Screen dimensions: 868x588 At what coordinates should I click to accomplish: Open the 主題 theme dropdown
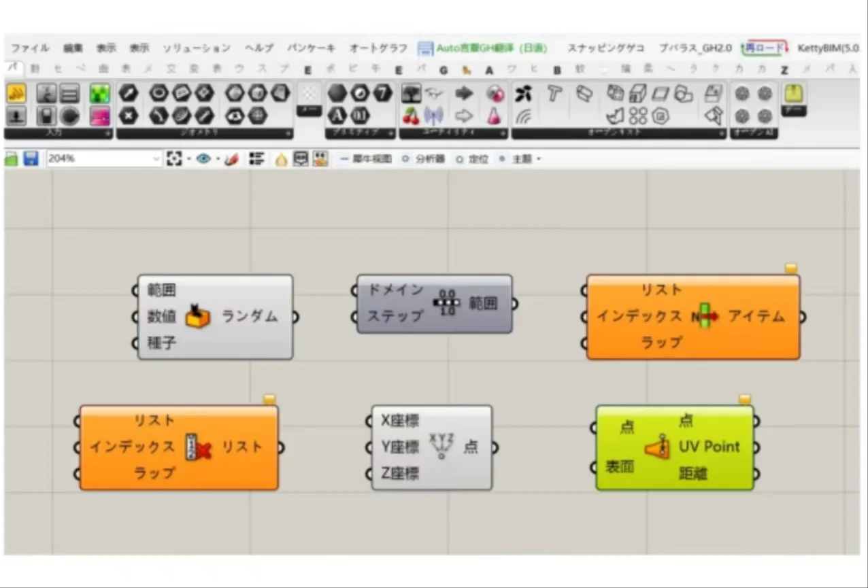[x=520, y=159]
